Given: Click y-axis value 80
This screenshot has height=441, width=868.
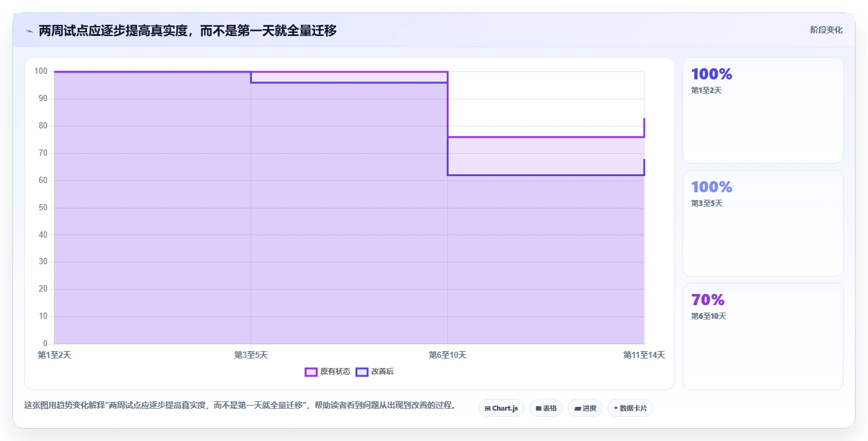Looking at the screenshot, I should point(43,126).
